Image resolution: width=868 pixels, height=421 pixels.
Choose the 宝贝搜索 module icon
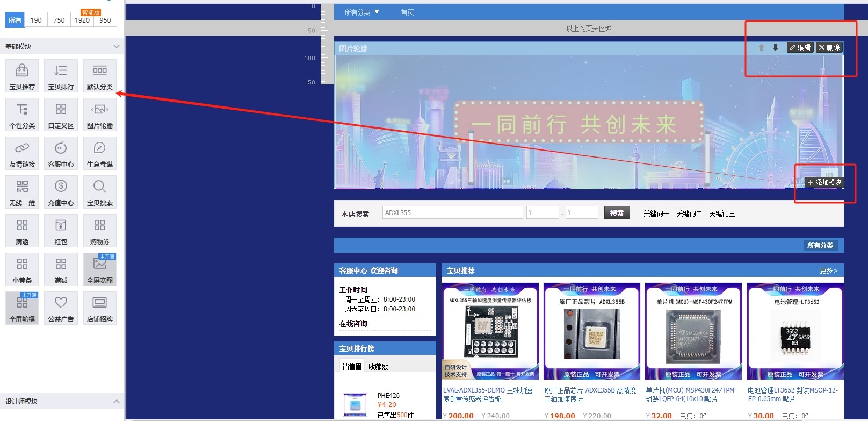[100, 192]
